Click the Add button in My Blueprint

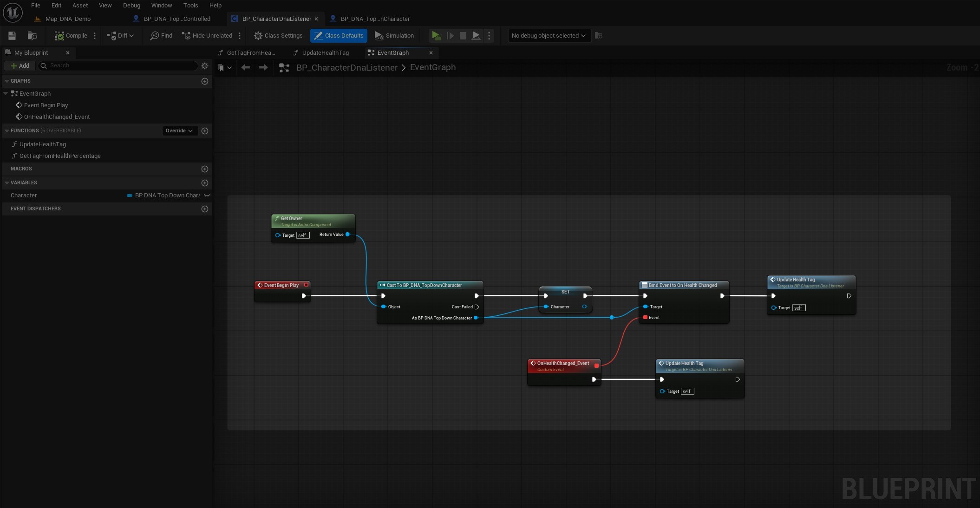pos(20,66)
